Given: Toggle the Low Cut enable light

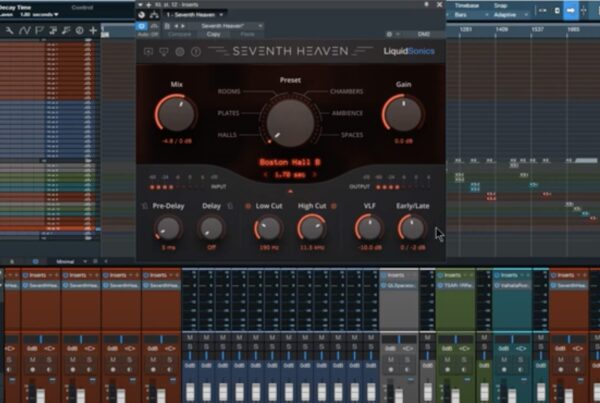Looking at the screenshot, I should pos(248,206).
